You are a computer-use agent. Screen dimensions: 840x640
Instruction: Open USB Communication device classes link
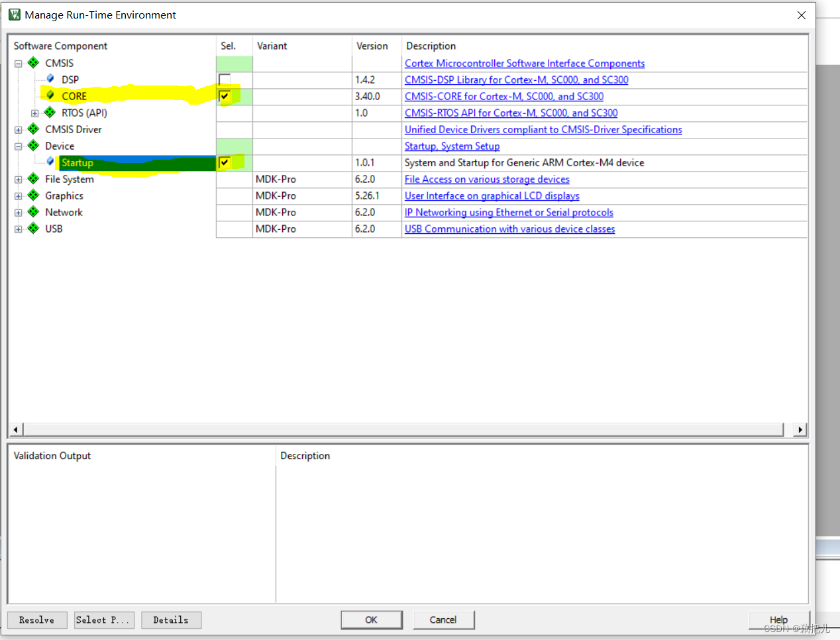click(510, 229)
